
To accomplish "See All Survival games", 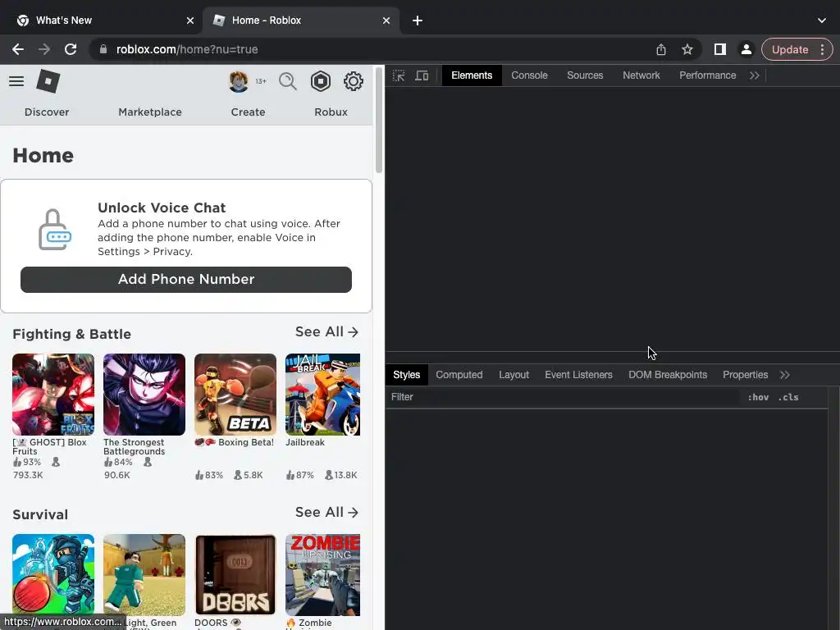I will pyautogui.click(x=326, y=513).
